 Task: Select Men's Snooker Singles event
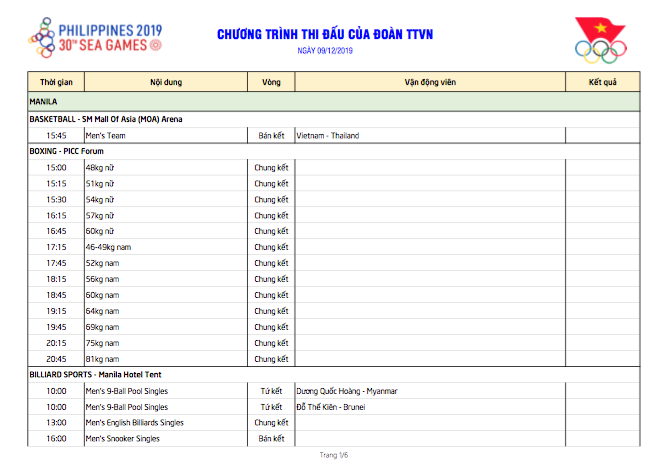(166, 439)
